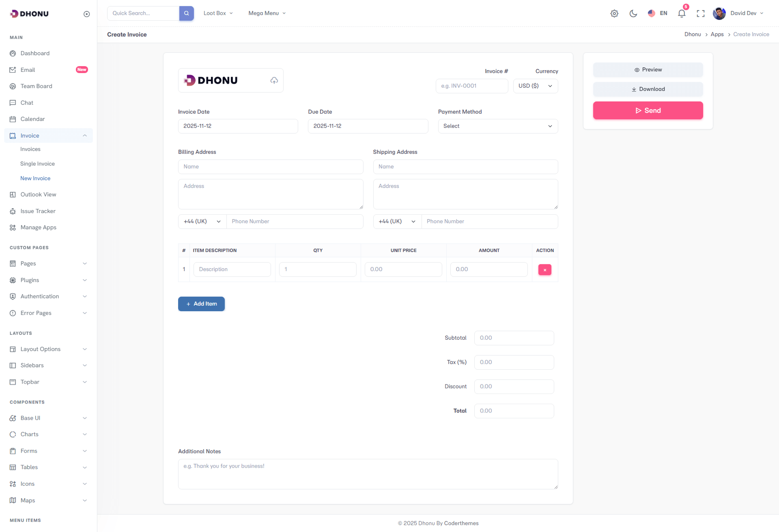Viewport: 779px width, 532px height.
Task: Open the Payment Method select dropdown
Action: (x=497, y=126)
